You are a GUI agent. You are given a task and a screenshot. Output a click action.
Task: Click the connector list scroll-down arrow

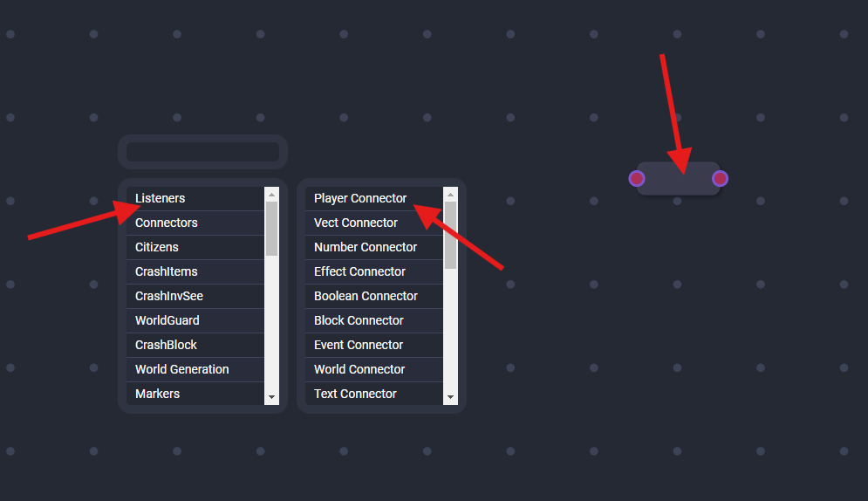point(450,397)
